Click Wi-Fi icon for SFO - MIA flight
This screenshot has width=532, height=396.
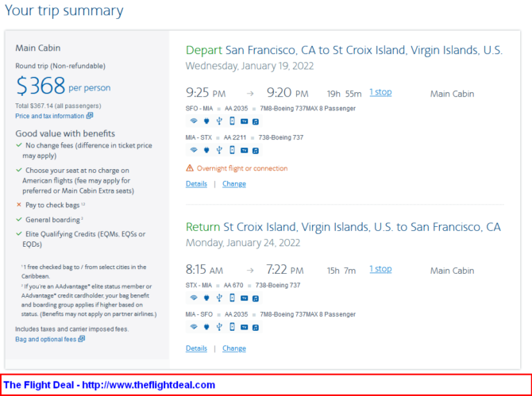194,121
